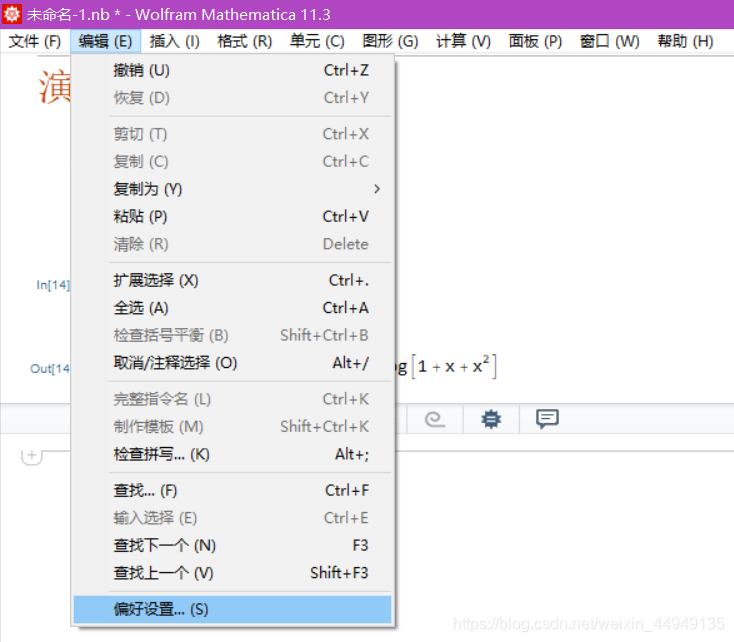Click the orange title text 演
Screen dimensions: 734x642
pos(54,87)
